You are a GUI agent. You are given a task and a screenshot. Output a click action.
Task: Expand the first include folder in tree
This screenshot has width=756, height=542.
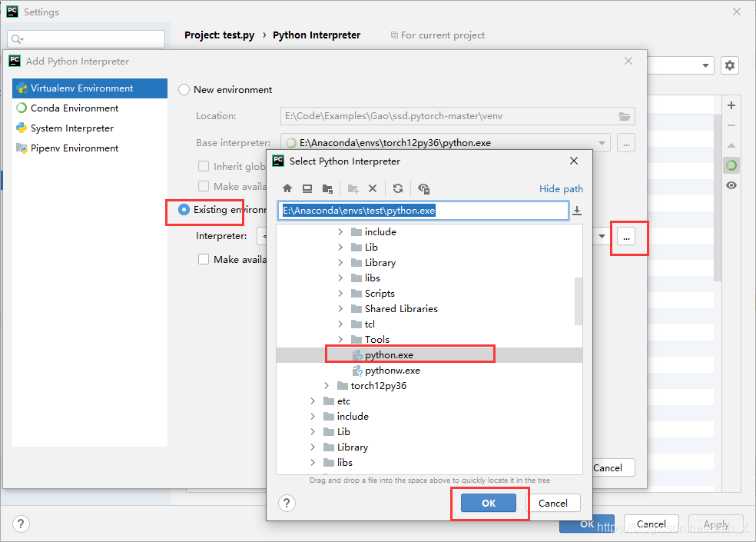340,231
